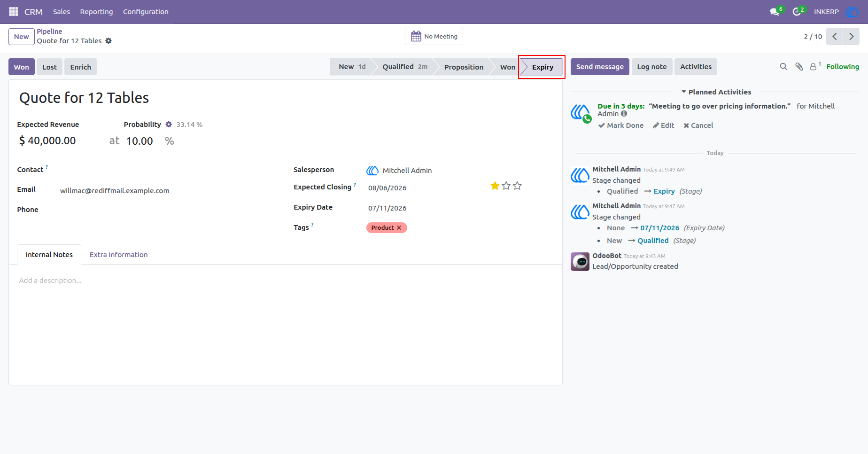
Task: Select the Expiry stage
Action: tap(542, 67)
